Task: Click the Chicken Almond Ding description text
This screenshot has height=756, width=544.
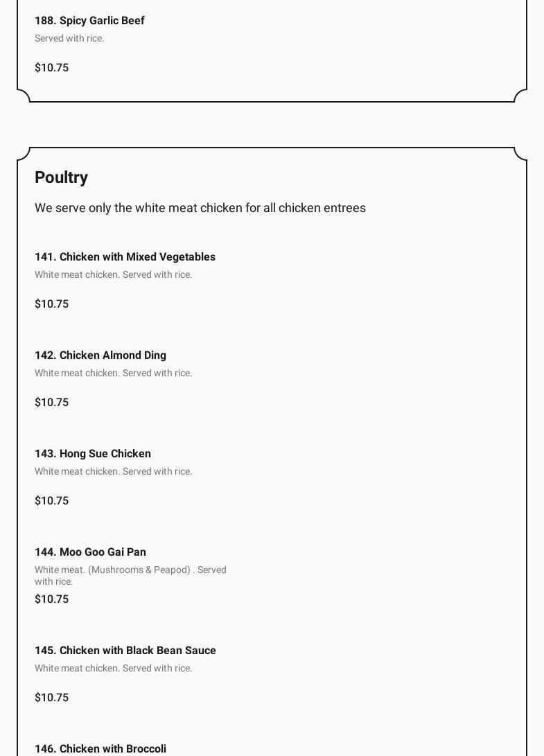Action: pos(113,373)
